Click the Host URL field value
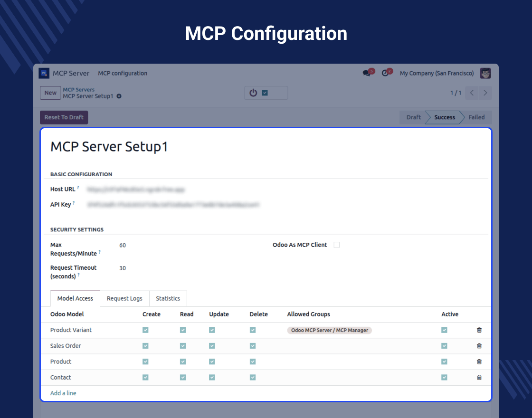Image resolution: width=532 pixels, height=418 pixels. 136,190
